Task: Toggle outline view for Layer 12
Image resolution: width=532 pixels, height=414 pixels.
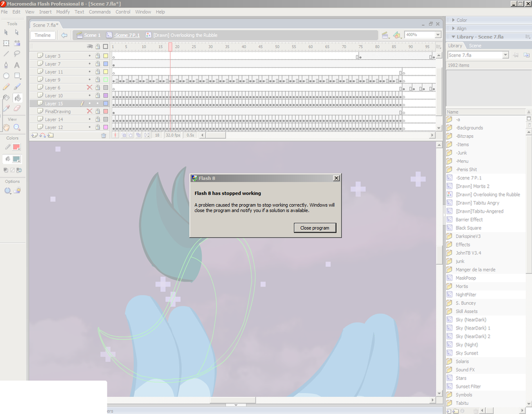Action: tap(106, 127)
